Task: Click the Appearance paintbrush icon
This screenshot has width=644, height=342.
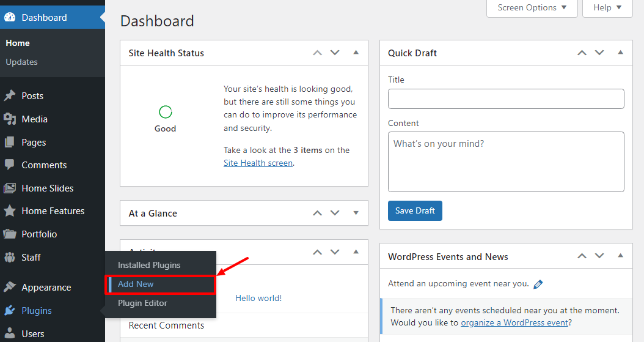Action: click(10, 287)
